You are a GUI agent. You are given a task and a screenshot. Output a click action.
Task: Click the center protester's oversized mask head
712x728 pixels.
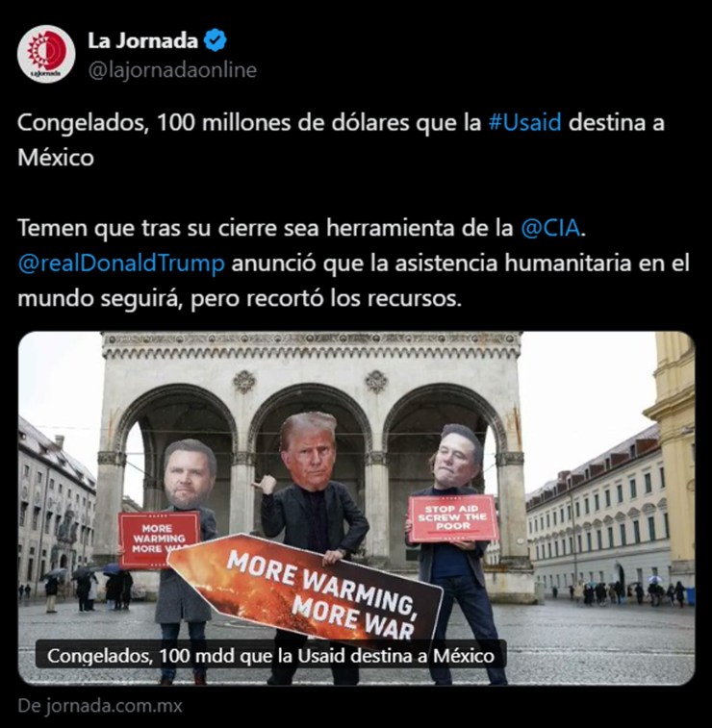click(x=310, y=451)
